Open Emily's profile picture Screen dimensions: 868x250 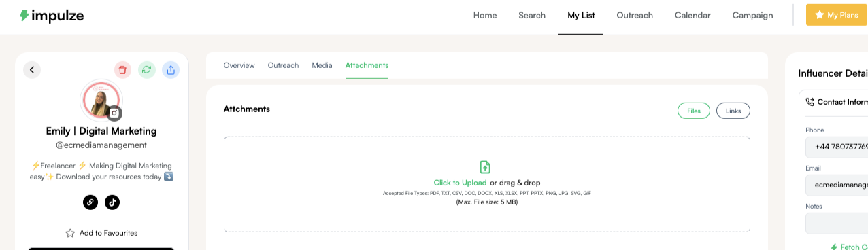click(101, 101)
